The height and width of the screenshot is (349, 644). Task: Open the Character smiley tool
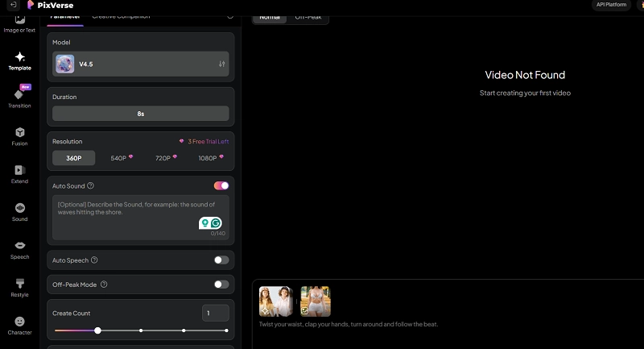click(19, 326)
